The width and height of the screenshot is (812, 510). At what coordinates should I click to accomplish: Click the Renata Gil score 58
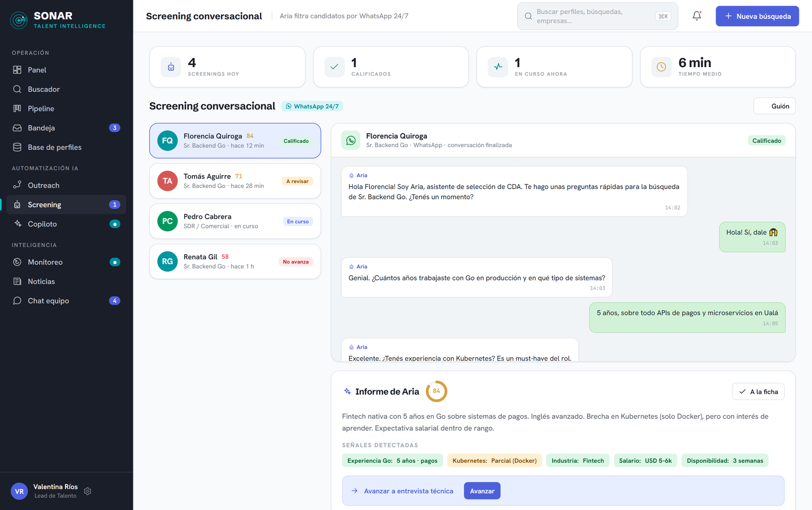point(225,257)
